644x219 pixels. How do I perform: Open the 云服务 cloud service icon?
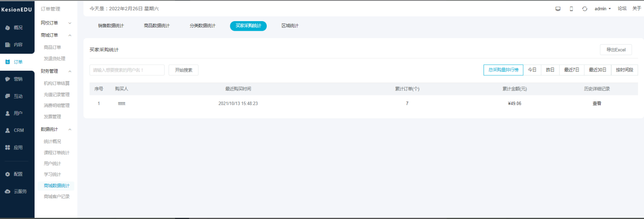(x=8, y=191)
